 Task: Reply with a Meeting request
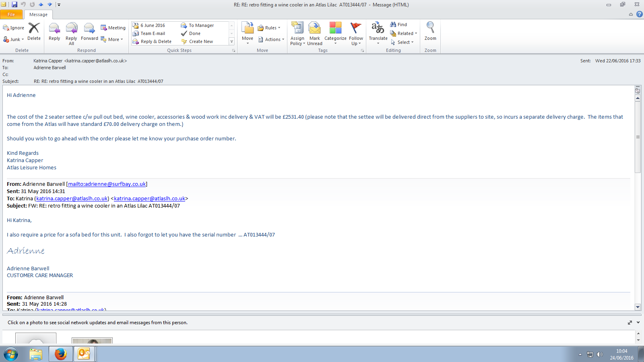click(113, 28)
